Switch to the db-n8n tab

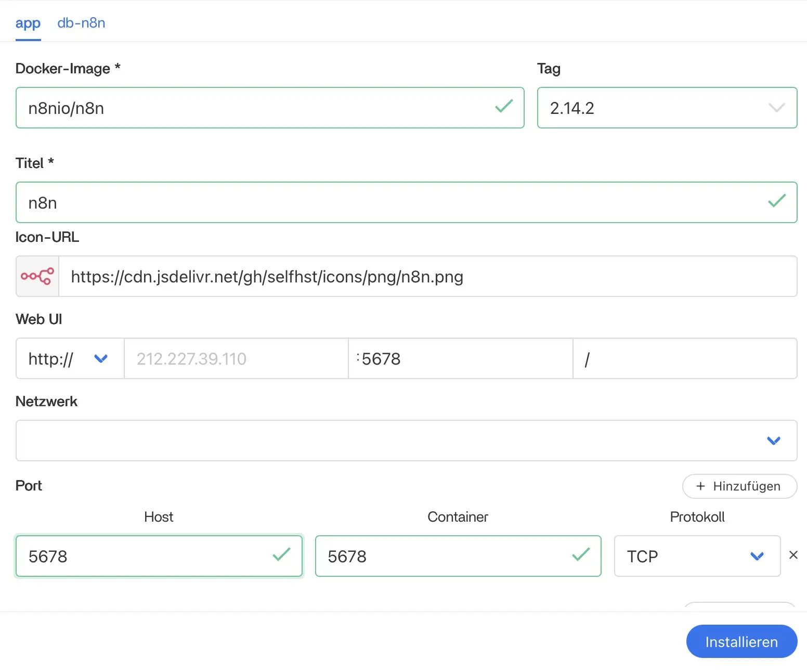click(x=81, y=23)
